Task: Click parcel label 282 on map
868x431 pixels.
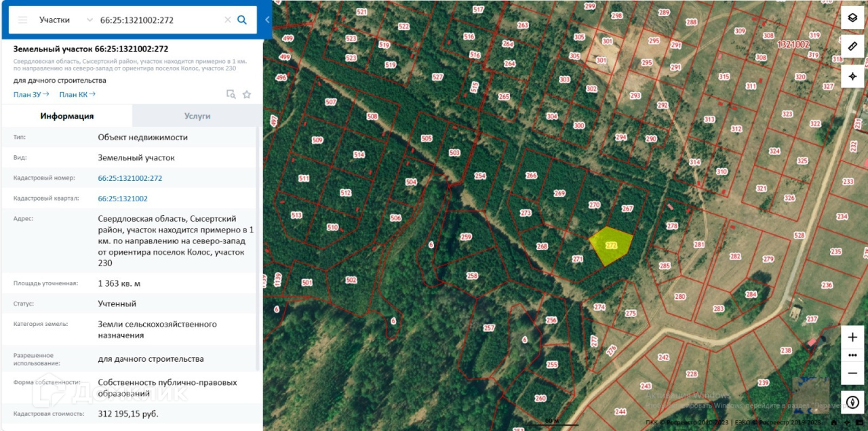Action: tap(735, 256)
